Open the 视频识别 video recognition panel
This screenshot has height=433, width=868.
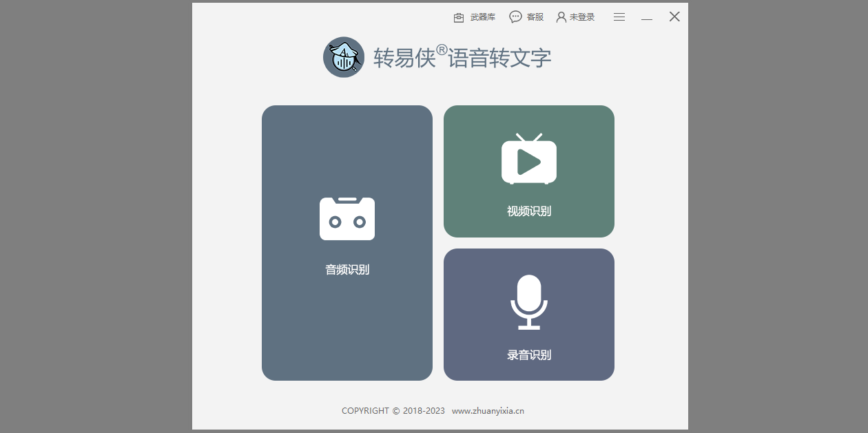tap(529, 171)
